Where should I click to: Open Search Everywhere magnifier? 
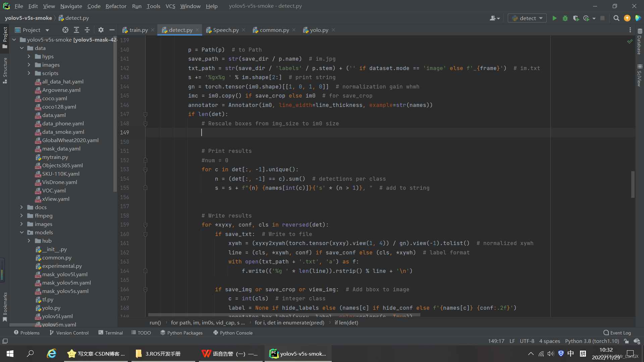pos(616,18)
